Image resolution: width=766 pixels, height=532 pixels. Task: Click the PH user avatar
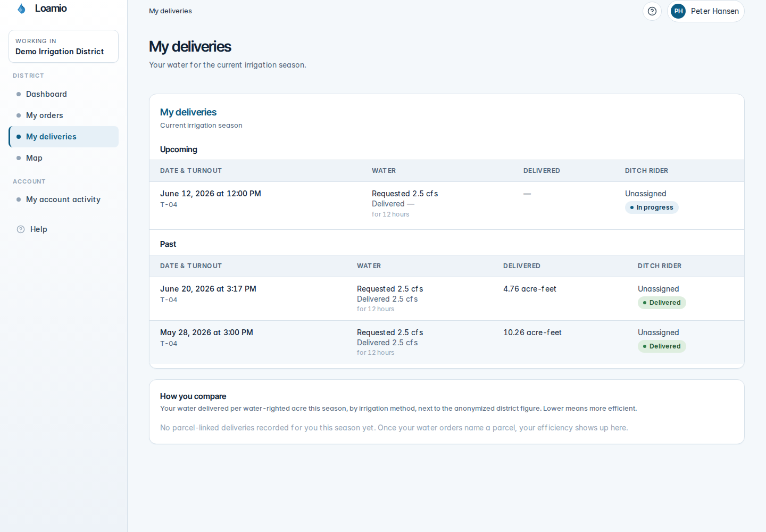coord(678,11)
